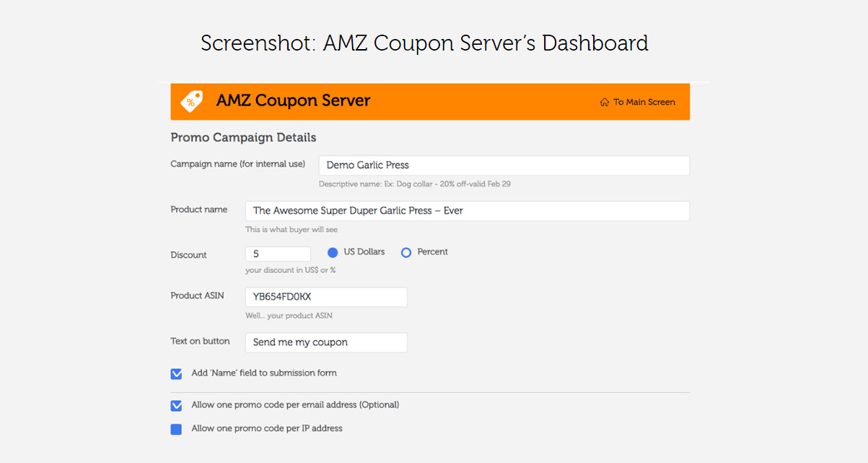Click the 'Campaign name (for internal use)' label

pyautogui.click(x=237, y=164)
